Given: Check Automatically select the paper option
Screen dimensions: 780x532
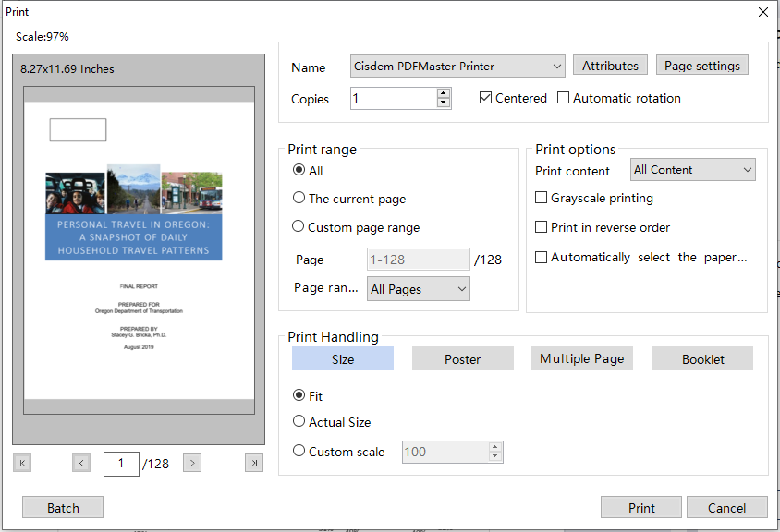Looking at the screenshot, I should tap(641, 257).
